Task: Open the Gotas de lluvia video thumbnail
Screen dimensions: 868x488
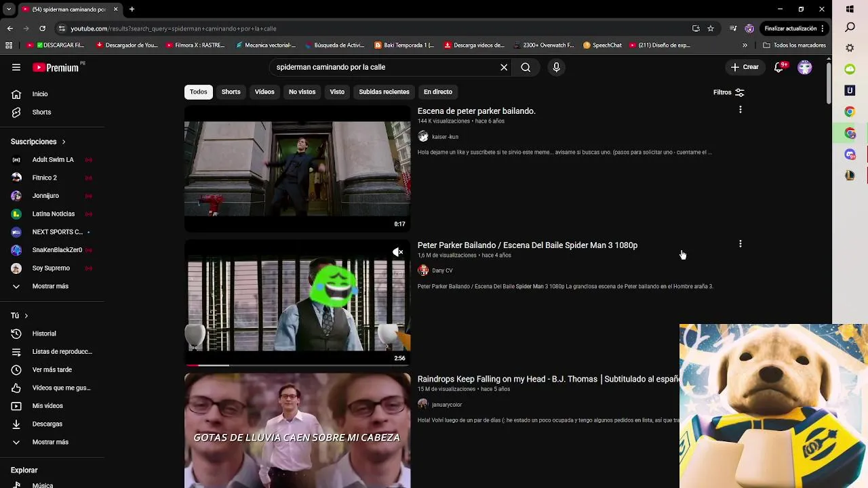Action: 297,430
